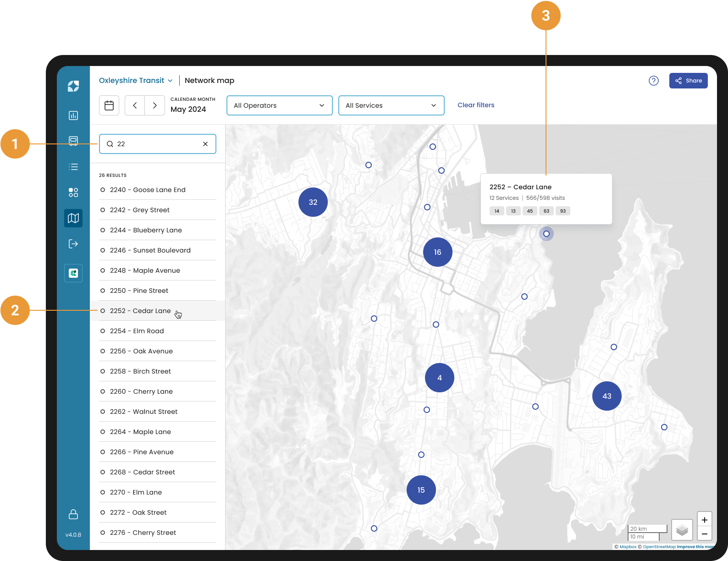Screen dimensions: 728x561
Task: Select stop 2248 - Maple Avenue
Action: [158, 270]
